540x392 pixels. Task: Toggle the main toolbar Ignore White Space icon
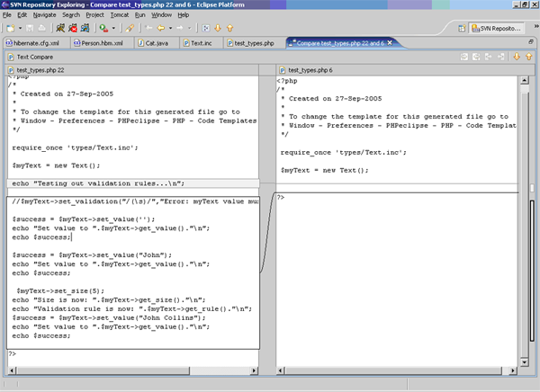pos(206,28)
